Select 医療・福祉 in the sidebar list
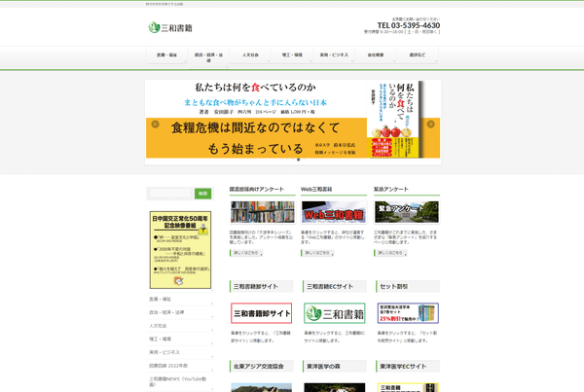 pos(180,300)
